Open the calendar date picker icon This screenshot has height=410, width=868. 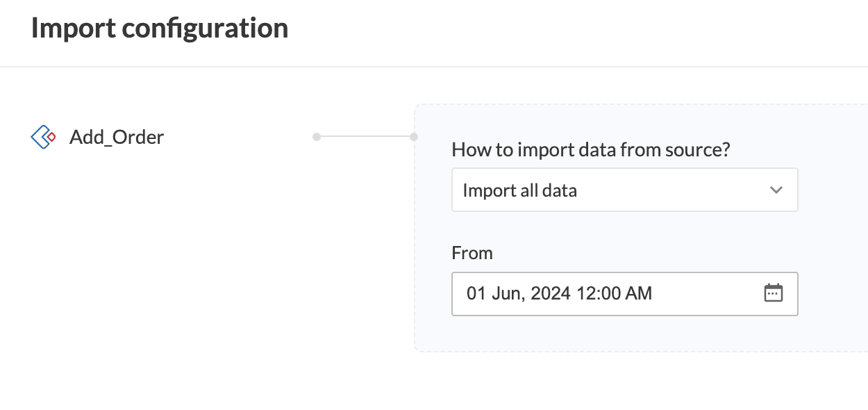[773, 293]
